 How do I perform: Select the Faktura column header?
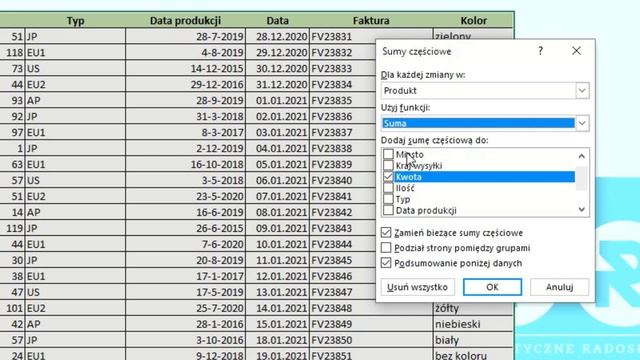coord(371,20)
